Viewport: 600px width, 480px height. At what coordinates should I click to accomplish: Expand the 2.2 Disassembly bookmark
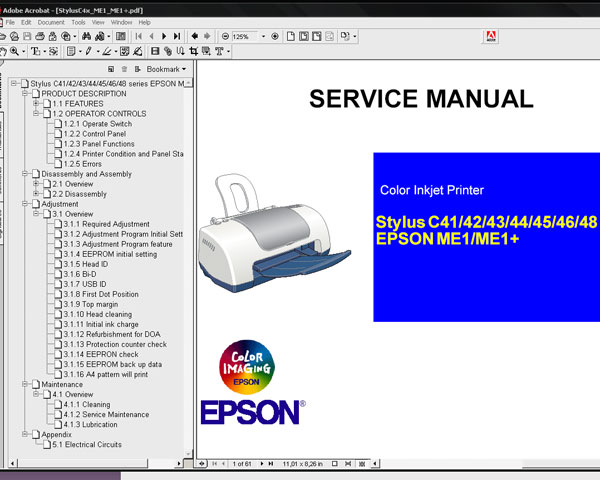[36, 194]
